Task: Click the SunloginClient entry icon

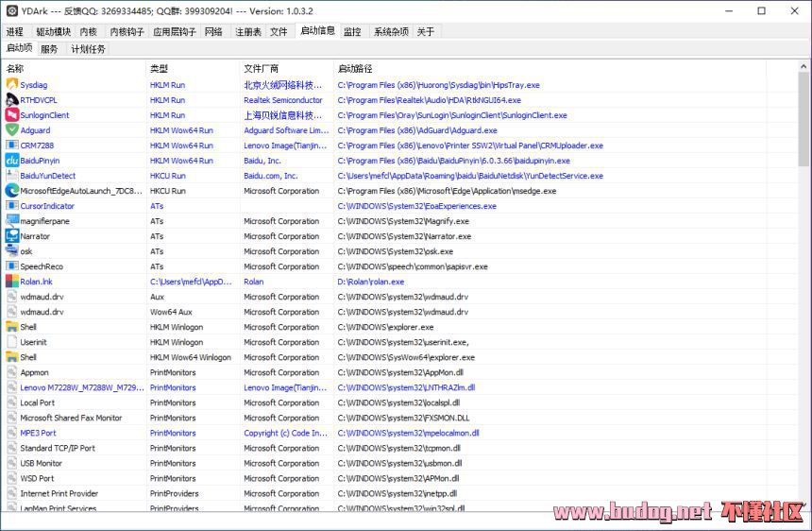Action: (x=12, y=115)
